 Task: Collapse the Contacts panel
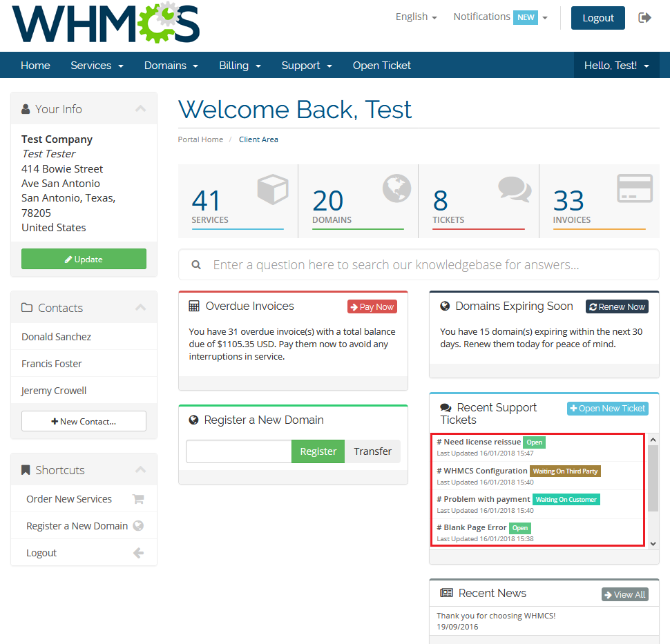click(x=141, y=307)
